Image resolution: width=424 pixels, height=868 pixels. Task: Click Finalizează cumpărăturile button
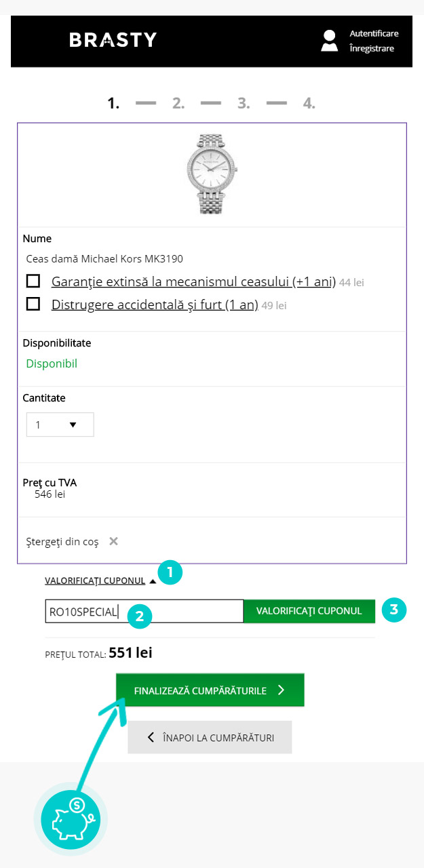tap(210, 690)
